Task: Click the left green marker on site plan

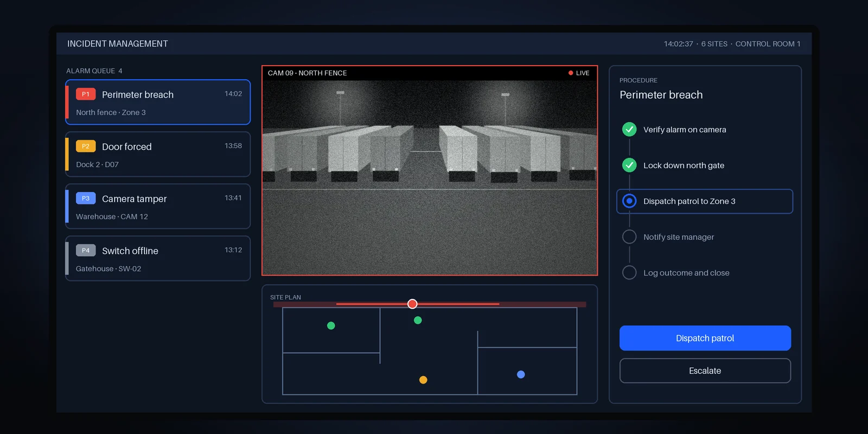Action: tap(331, 325)
